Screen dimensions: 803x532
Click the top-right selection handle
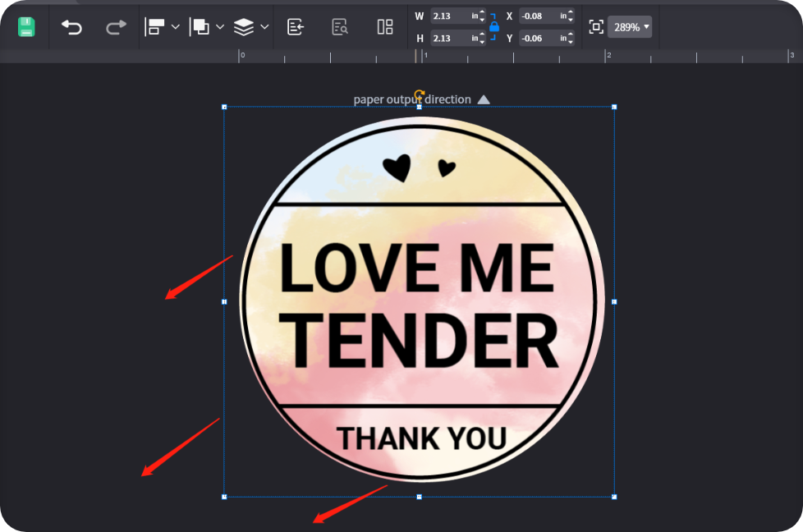[x=614, y=107]
